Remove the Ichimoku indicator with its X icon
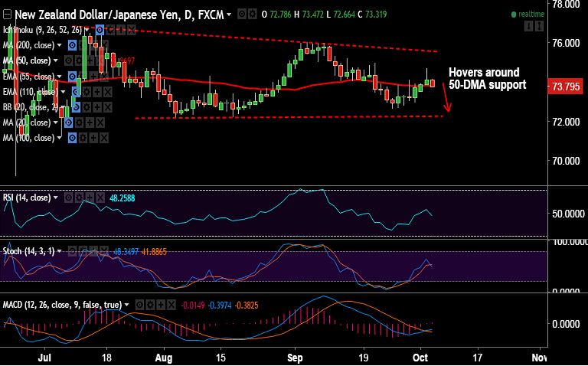Screen dimensions: 588x366 click(131, 30)
